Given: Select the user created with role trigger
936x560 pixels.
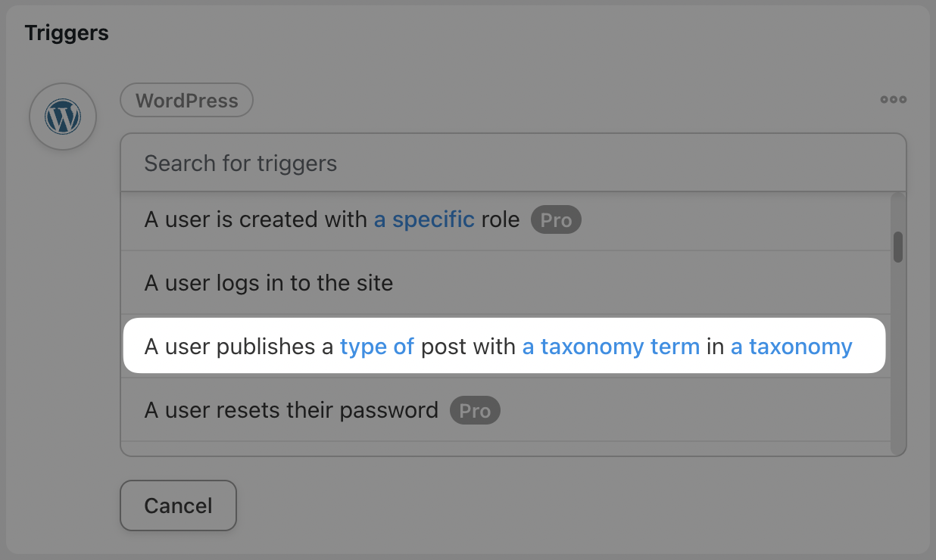Looking at the screenshot, I should [x=505, y=220].
